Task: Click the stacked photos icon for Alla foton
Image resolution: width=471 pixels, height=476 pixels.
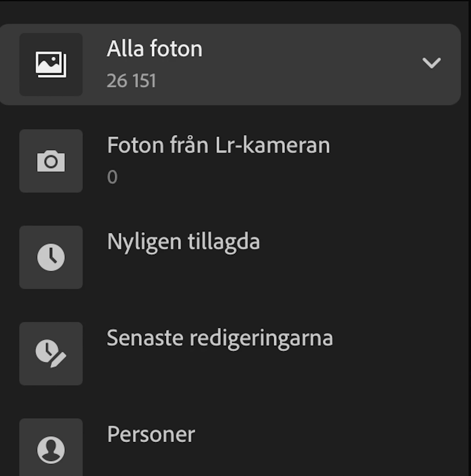Action: tap(51, 64)
